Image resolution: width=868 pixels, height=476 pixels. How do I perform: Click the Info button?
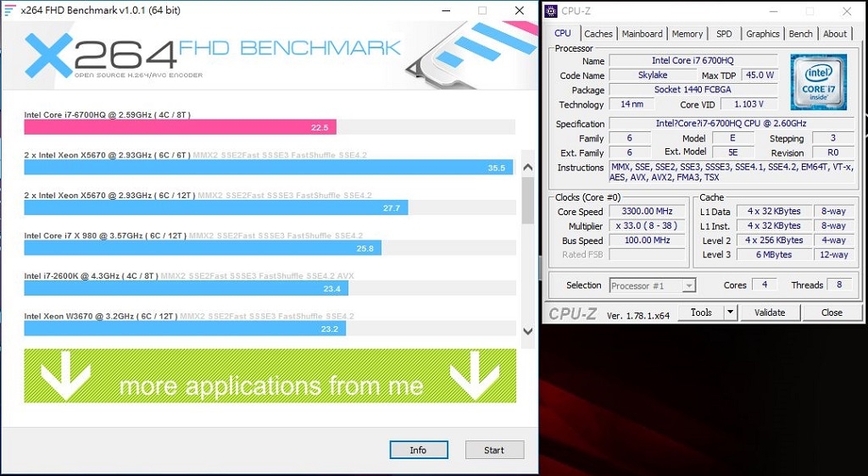pyautogui.click(x=419, y=450)
